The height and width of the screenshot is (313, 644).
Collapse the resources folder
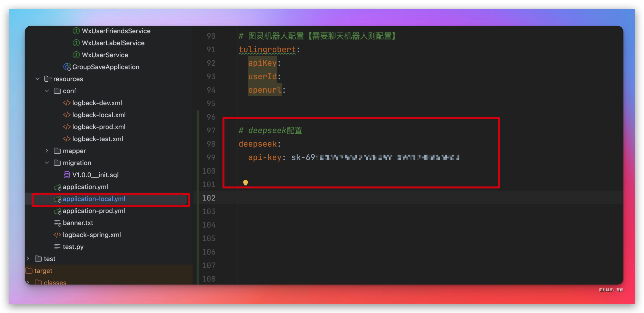(x=37, y=79)
